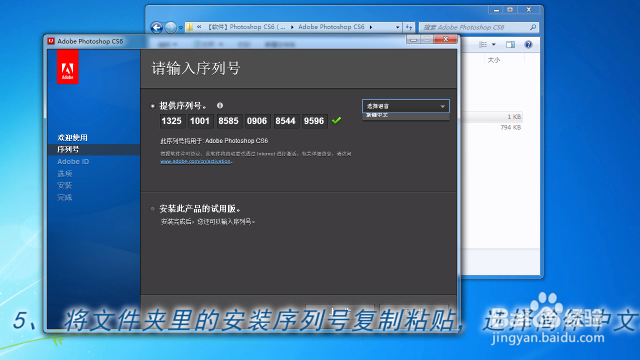The image size is (640, 360).
Task: Click the 1 KB file size entry in Explorer
Action: 514,117
